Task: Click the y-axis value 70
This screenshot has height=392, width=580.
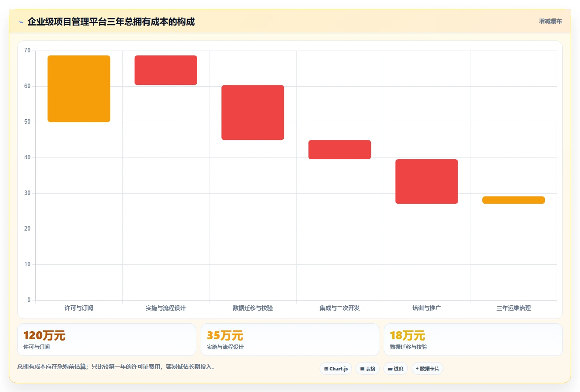Action: (x=27, y=51)
